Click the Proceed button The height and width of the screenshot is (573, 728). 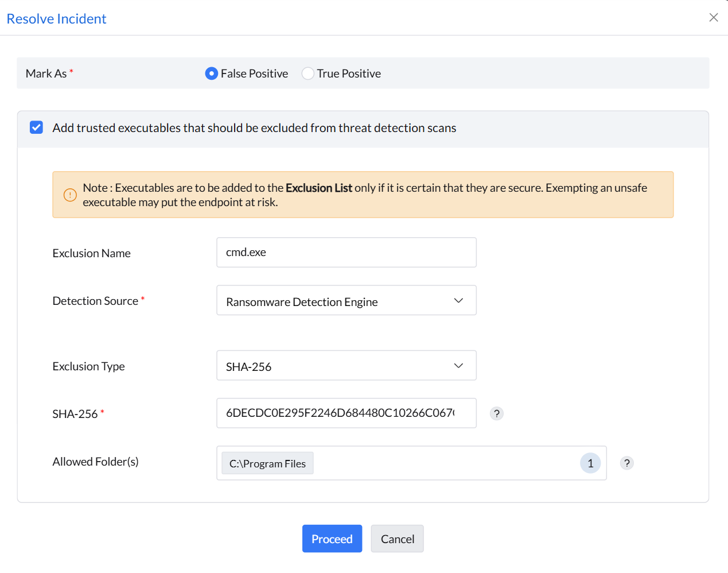332,539
